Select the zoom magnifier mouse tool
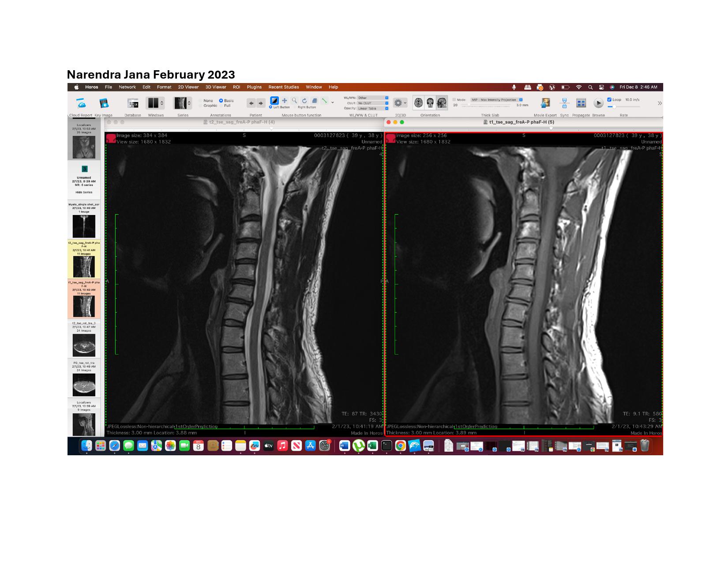The image size is (728, 563). coord(294,101)
